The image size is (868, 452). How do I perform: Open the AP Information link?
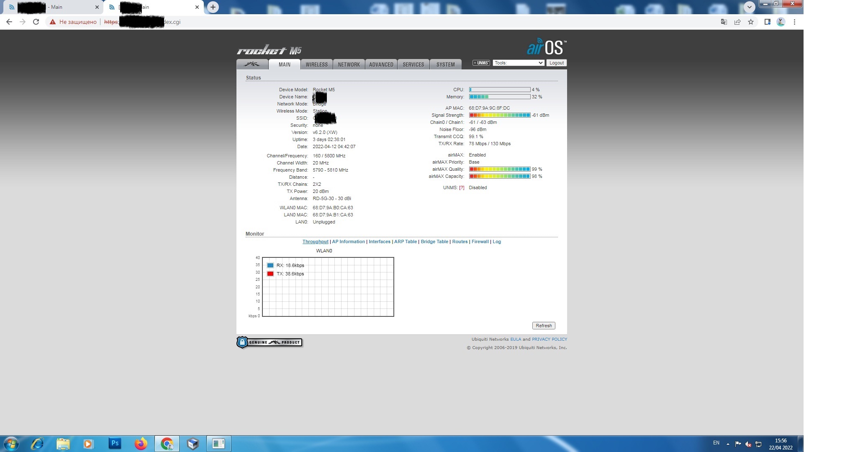click(x=349, y=241)
